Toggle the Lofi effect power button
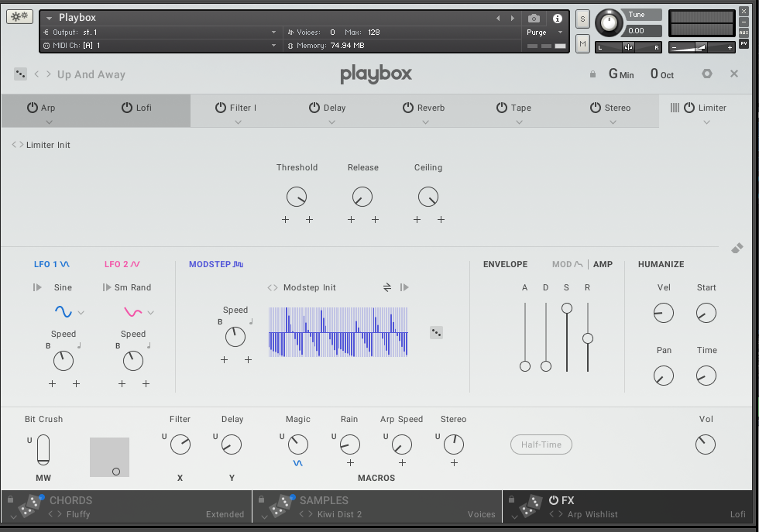 tap(127, 108)
